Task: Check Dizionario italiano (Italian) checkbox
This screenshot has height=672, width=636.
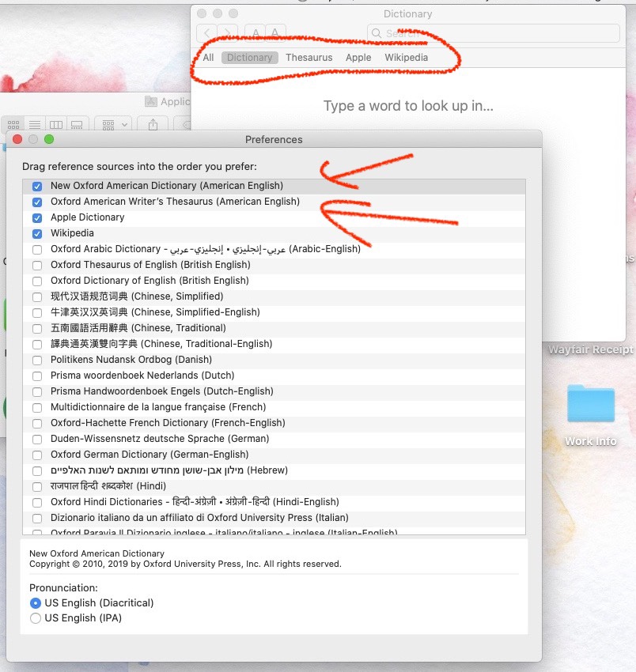Action: click(x=37, y=519)
